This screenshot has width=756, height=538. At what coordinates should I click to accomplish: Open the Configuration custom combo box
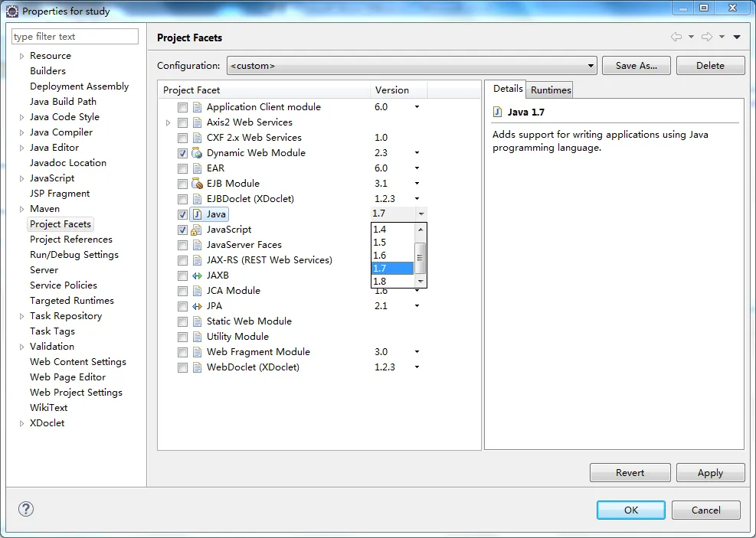coord(412,66)
